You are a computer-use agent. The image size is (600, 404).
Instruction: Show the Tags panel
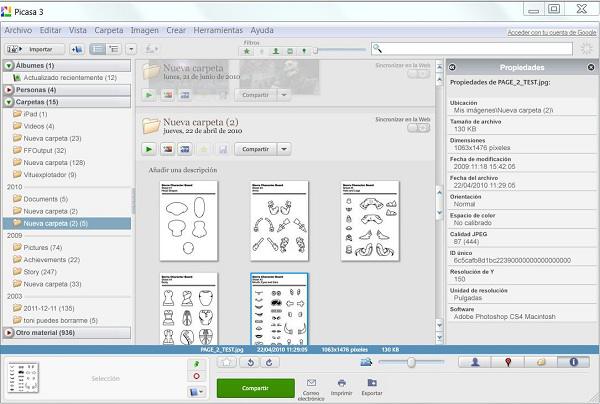tap(541, 362)
